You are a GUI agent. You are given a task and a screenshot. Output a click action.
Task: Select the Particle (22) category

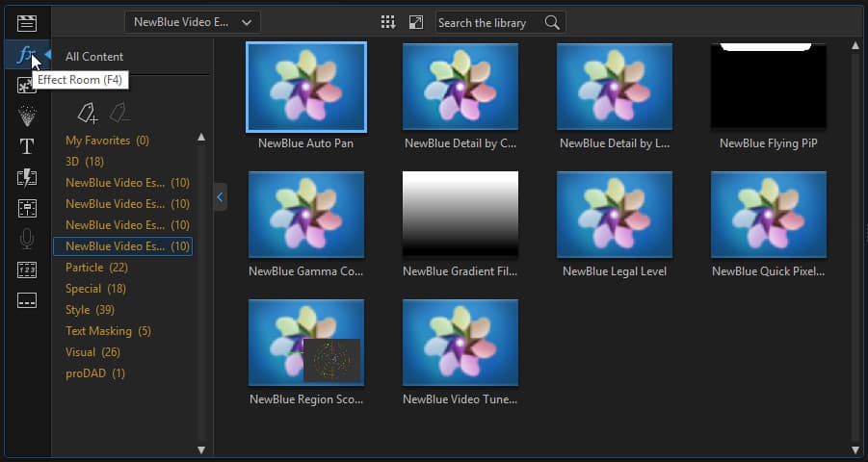pos(96,268)
